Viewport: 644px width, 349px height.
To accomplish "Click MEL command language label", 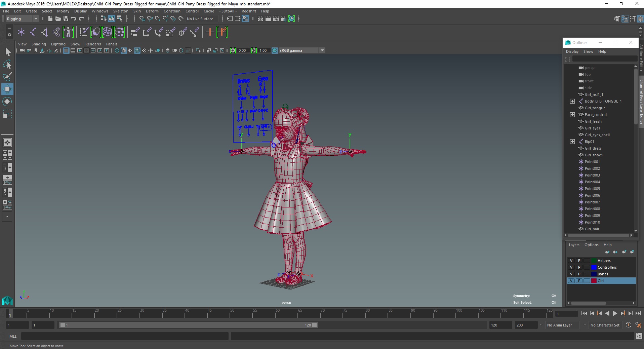I will point(13,336).
